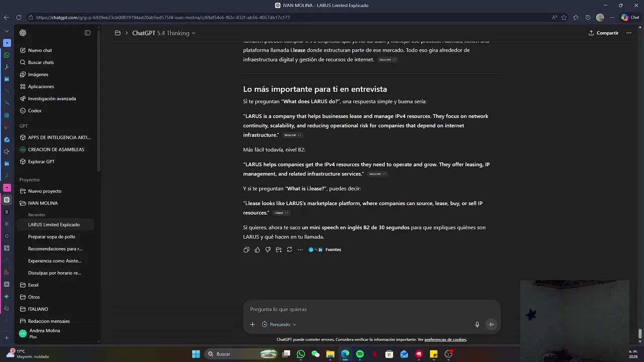Screen dimensions: 644x362
Task: Open the Pensando mode dropdown
Action: click(x=279, y=324)
